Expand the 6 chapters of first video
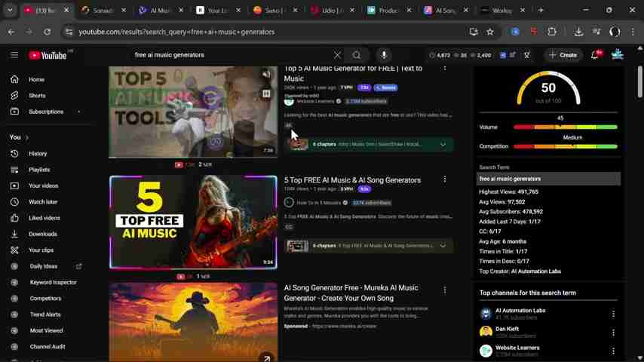 point(443,144)
